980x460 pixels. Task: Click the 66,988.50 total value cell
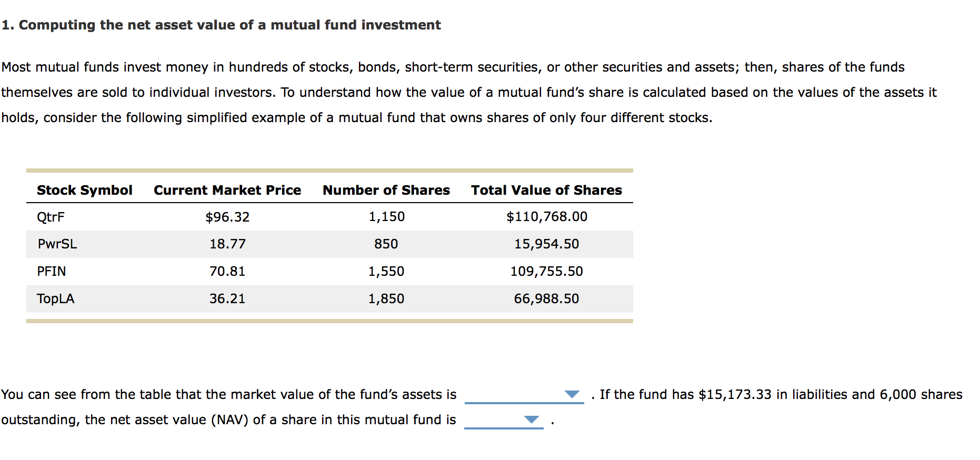pos(546,299)
